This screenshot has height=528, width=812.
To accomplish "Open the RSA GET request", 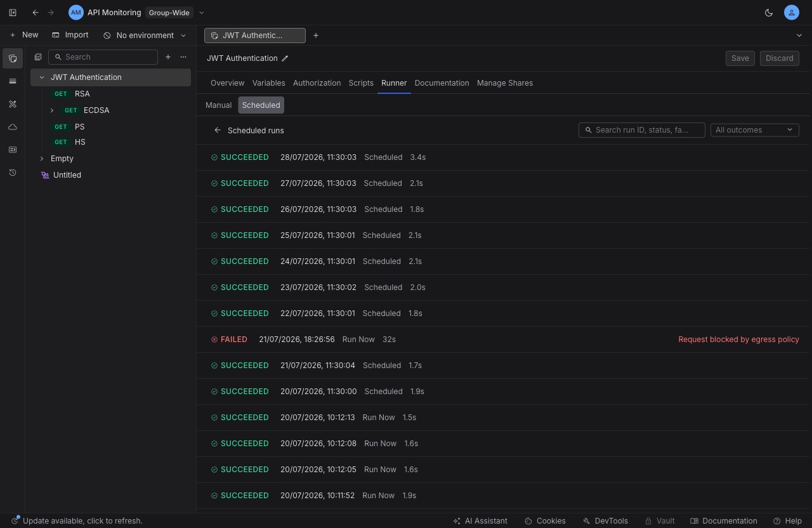I will click(111, 94).
